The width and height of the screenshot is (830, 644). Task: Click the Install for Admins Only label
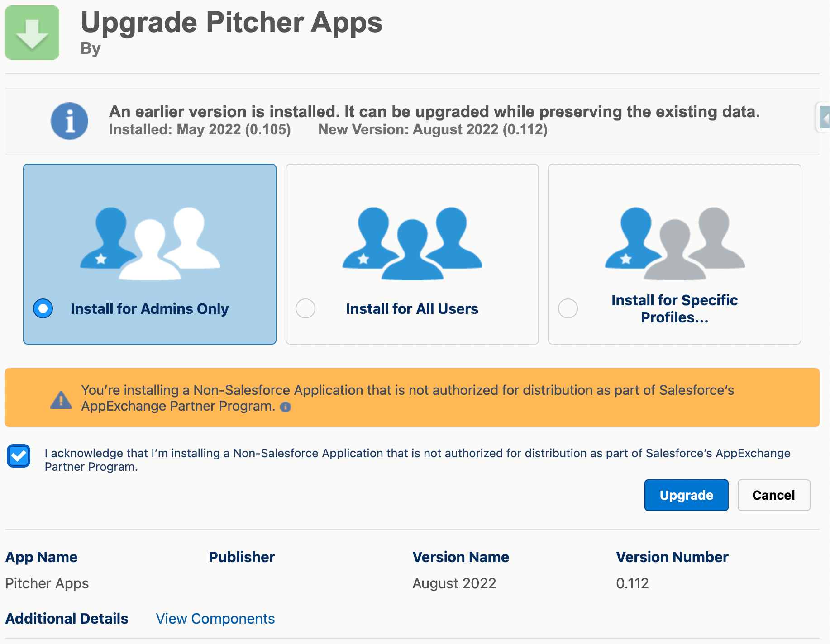click(x=149, y=309)
